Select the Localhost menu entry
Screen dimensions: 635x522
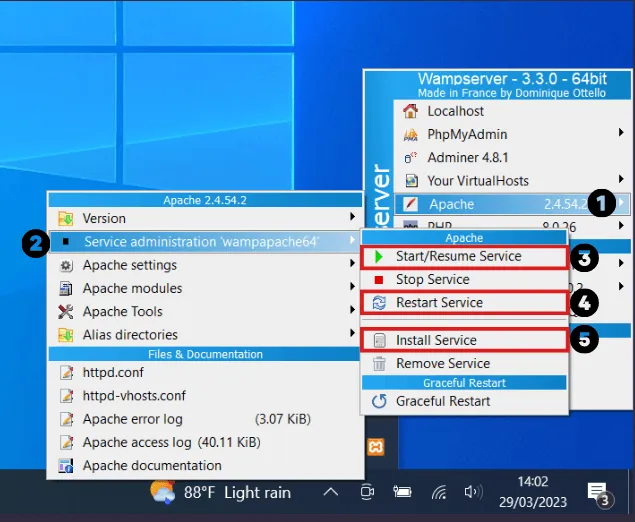(512, 111)
